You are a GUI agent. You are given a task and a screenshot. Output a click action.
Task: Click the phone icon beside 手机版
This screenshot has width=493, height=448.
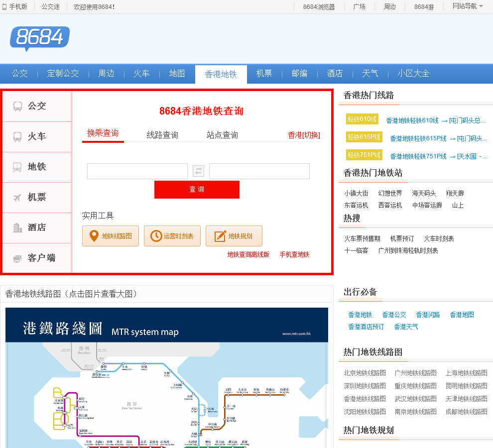(x=4, y=6)
